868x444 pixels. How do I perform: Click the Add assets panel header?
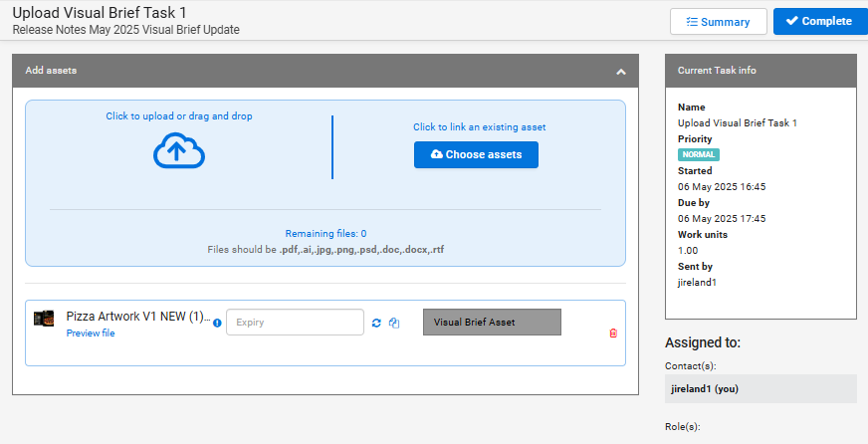pyautogui.click(x=325, y=71)
